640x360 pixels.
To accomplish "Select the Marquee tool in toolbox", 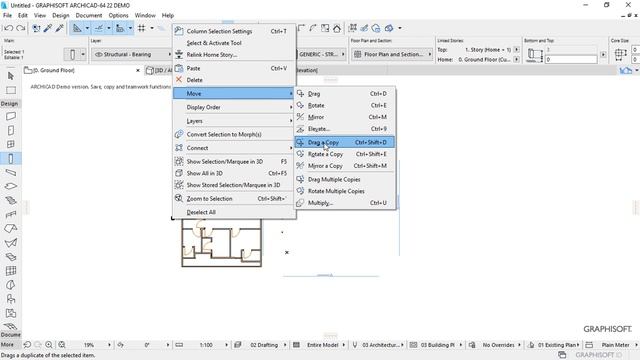I will pyautogui.click(x=11, y=90).
